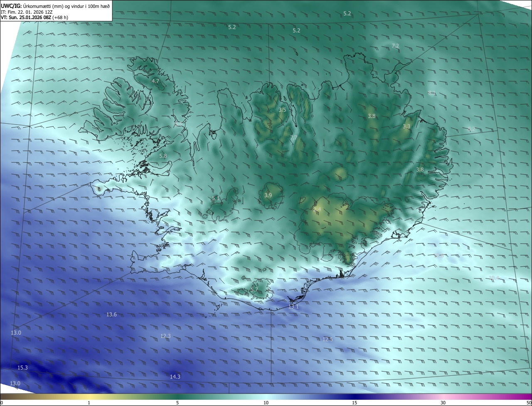Select the 7.2 value label
This screenshot has height=406, width=532.
pyautogui.click(x=395, y=46)
